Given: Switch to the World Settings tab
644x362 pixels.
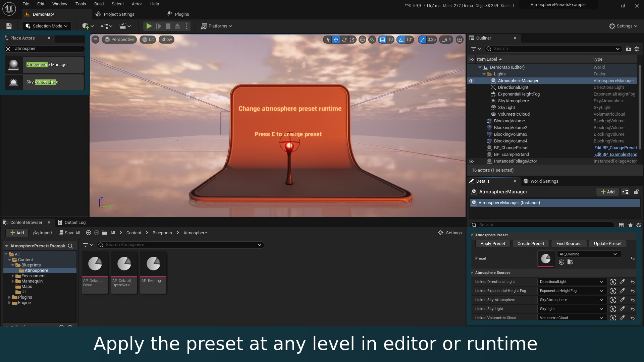Looking at the screenshot, I should (x=544, y=181).
